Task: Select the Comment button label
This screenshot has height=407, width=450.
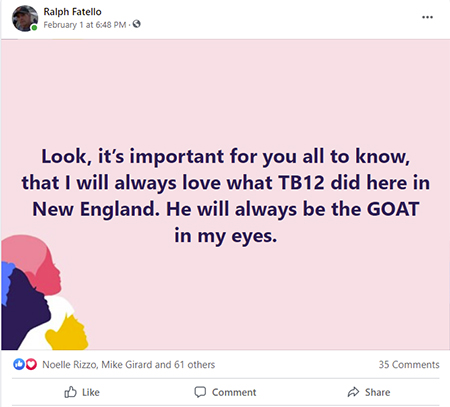Action: click(x=234, y=392)
